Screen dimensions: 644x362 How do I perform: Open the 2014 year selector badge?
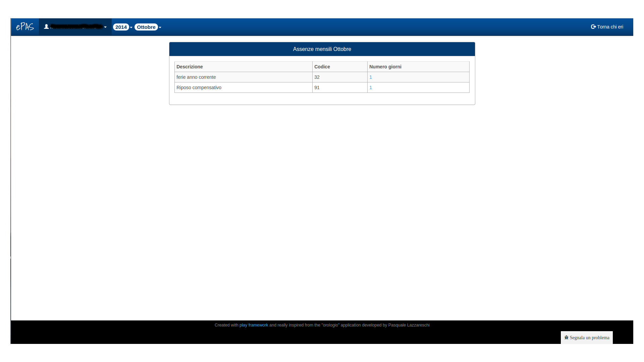point(121,27)
